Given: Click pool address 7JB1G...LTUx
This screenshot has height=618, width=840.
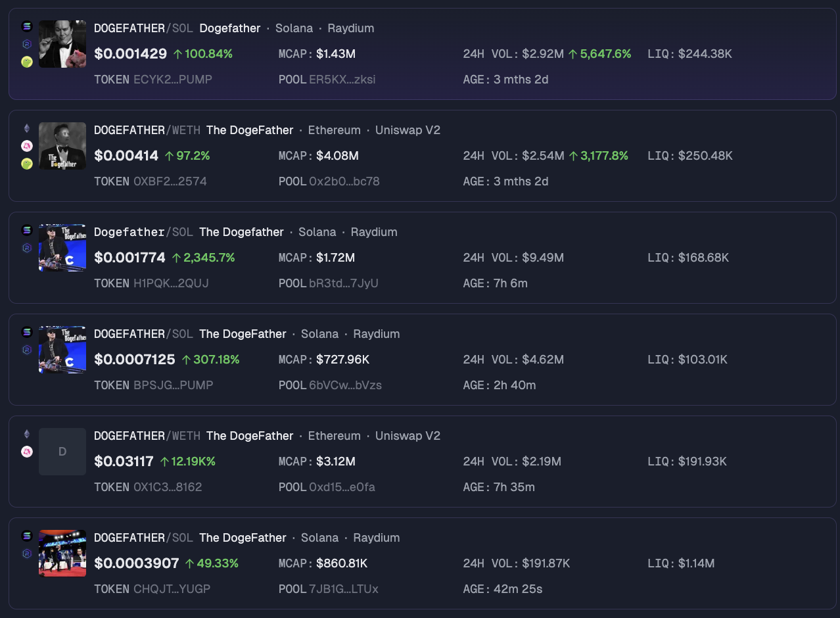Looking at the screenshot, I should pos(344,589).
